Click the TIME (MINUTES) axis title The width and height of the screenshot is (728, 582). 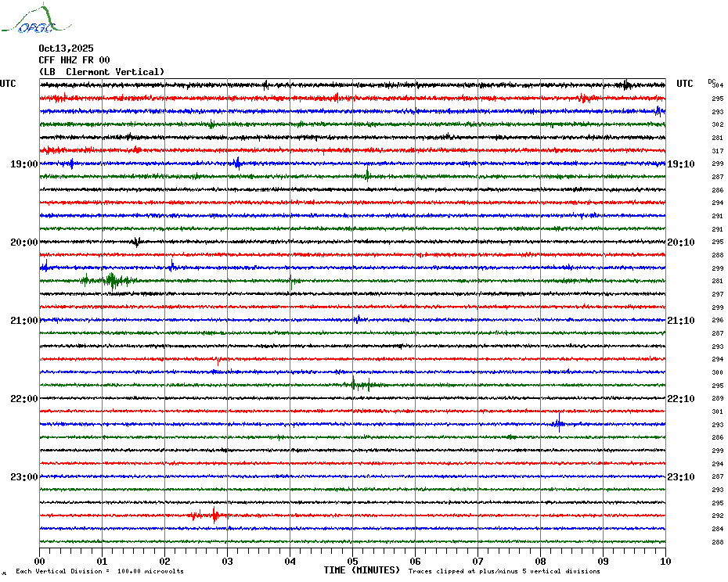coord(362,570)
